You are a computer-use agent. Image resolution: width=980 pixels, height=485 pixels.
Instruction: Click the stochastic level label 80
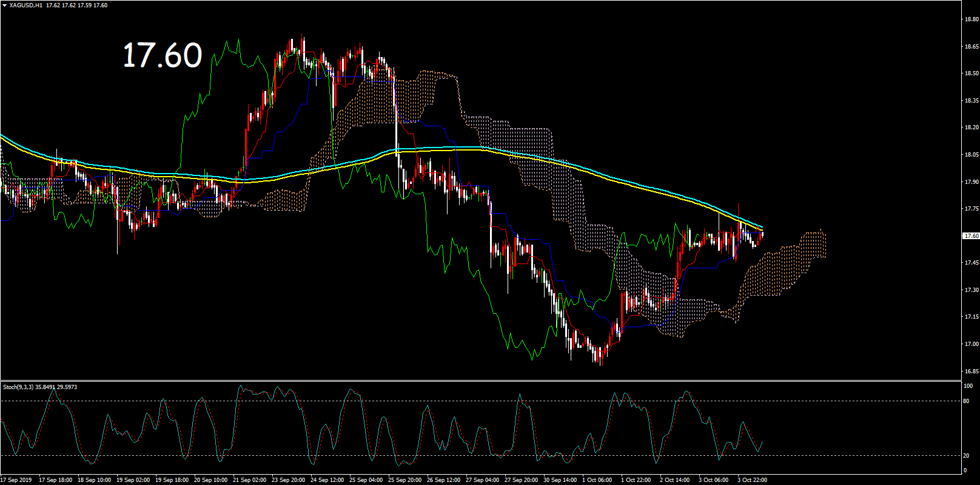click(967, 401)
